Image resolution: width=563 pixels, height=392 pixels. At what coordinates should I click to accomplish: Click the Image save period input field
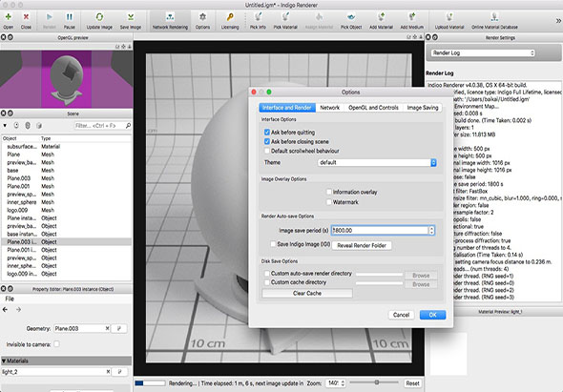380,230
